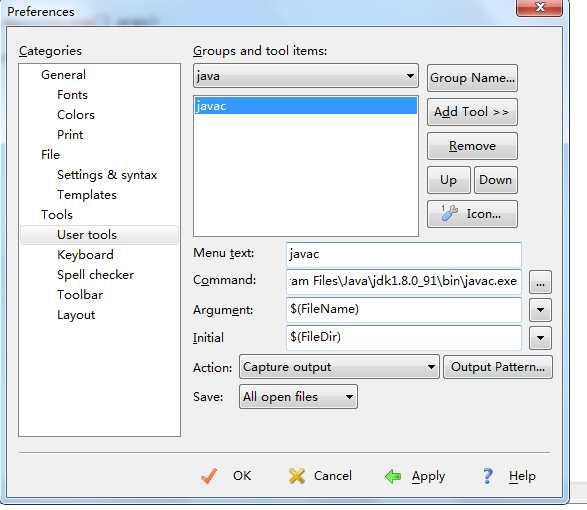Open the Save All open files dropdown
Viewport: 587px width, 510px height.
(298, 397)
